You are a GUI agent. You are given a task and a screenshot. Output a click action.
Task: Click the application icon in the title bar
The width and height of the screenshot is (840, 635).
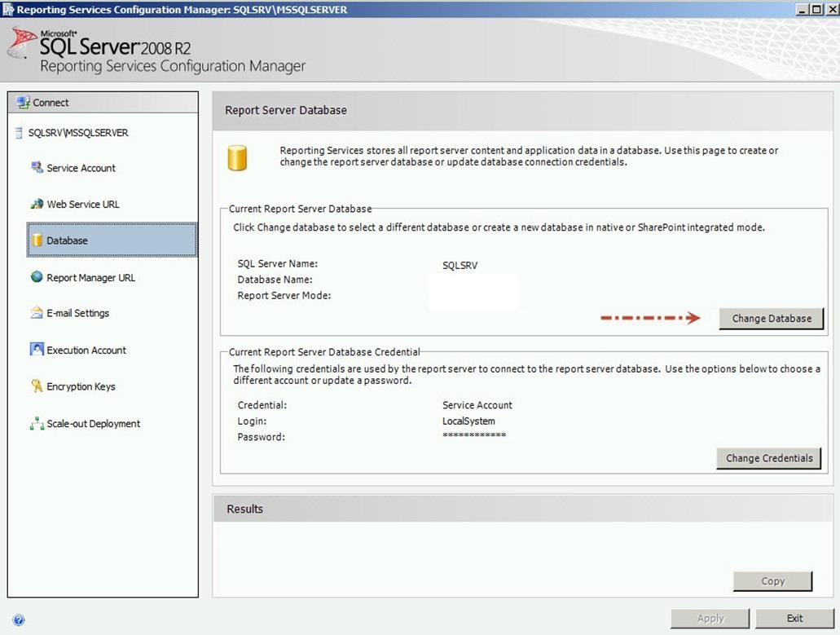coord(8,9)
